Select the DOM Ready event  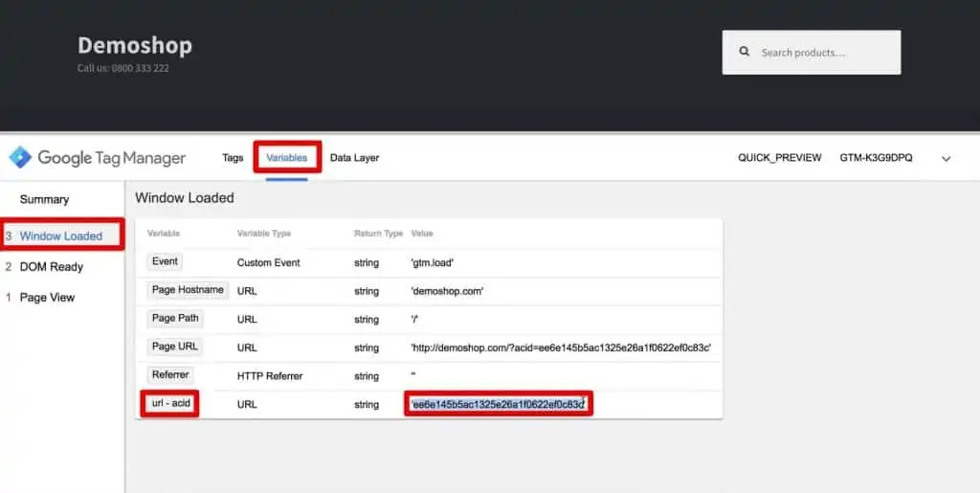52,267
